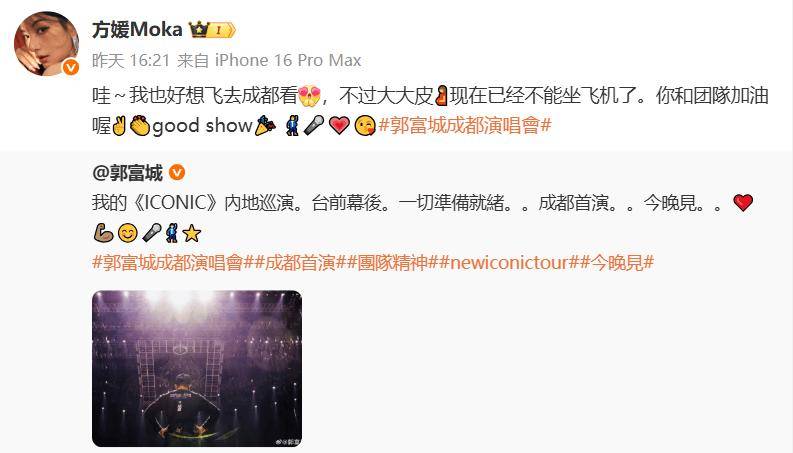
Task: Open the @郭富城 profile link
Action: click(127, 173)
